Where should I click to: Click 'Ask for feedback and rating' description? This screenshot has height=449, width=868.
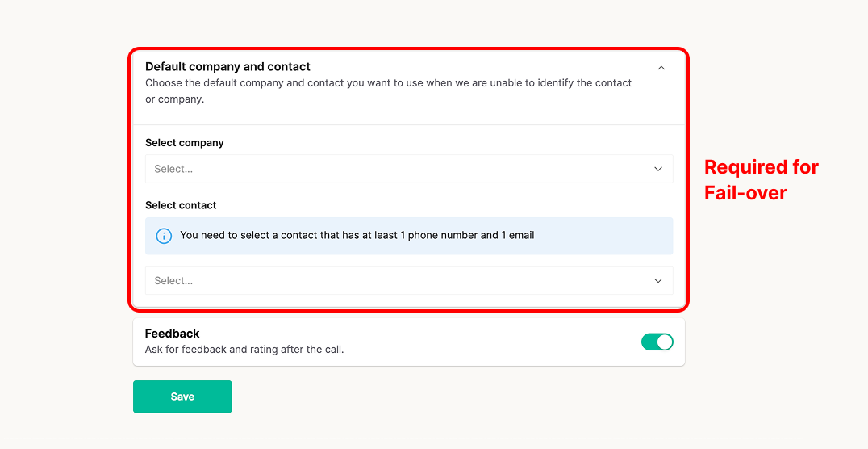(x=244, y=350)
